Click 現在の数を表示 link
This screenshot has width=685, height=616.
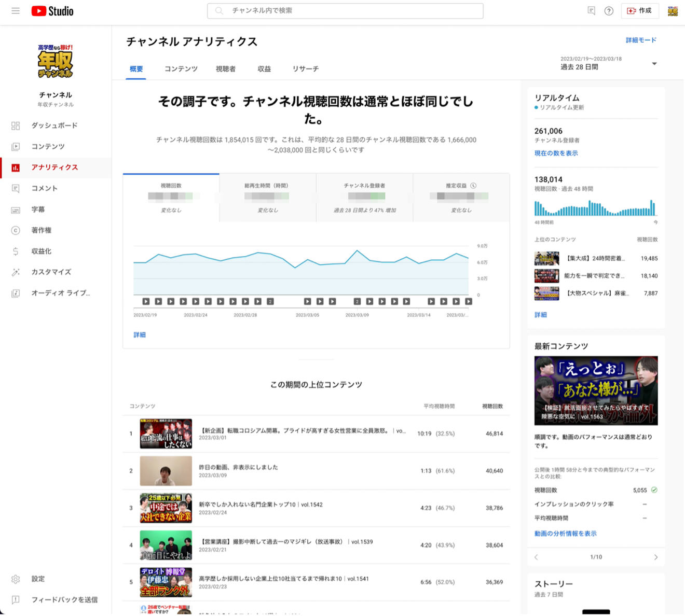[556, 153]
